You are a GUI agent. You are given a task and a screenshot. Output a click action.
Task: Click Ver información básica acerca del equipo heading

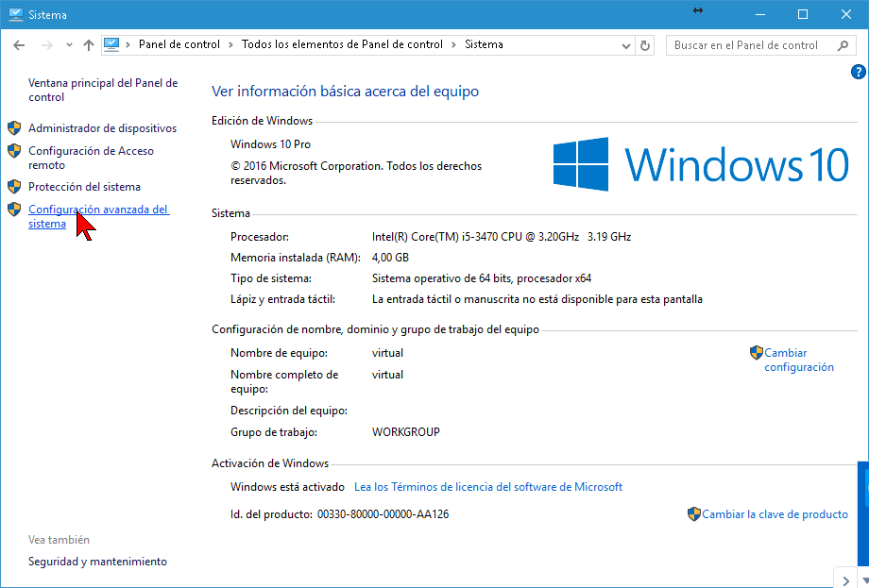[x=346, y=92]
